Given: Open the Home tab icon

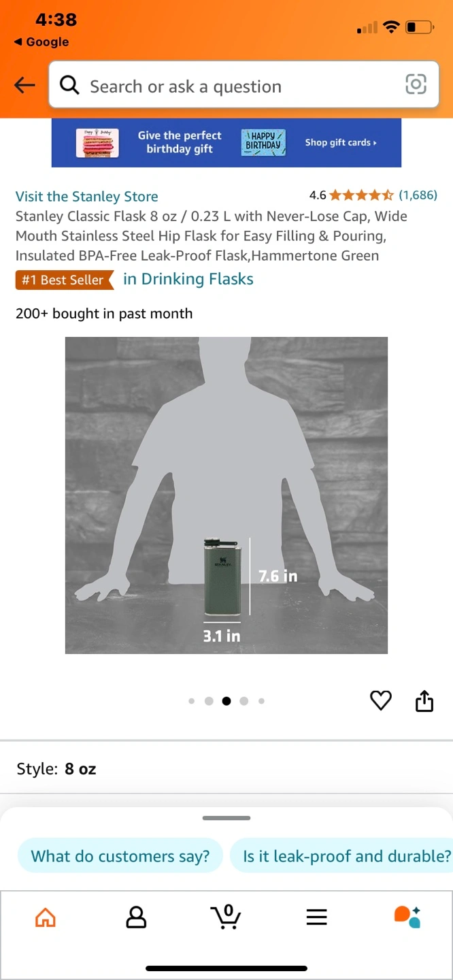Looking at the screenshot, I should [x=46, y=917].
